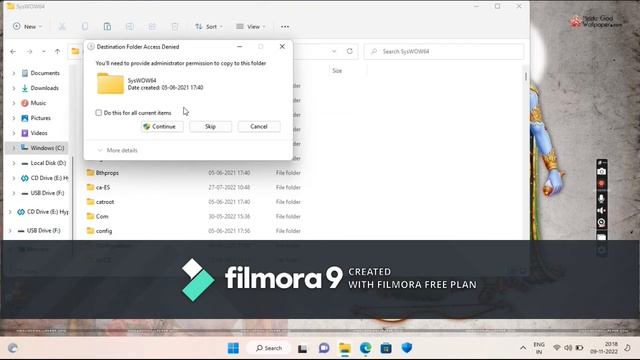
Task: Click the Search SysWOW64 field
Action: tap(444, 51)
